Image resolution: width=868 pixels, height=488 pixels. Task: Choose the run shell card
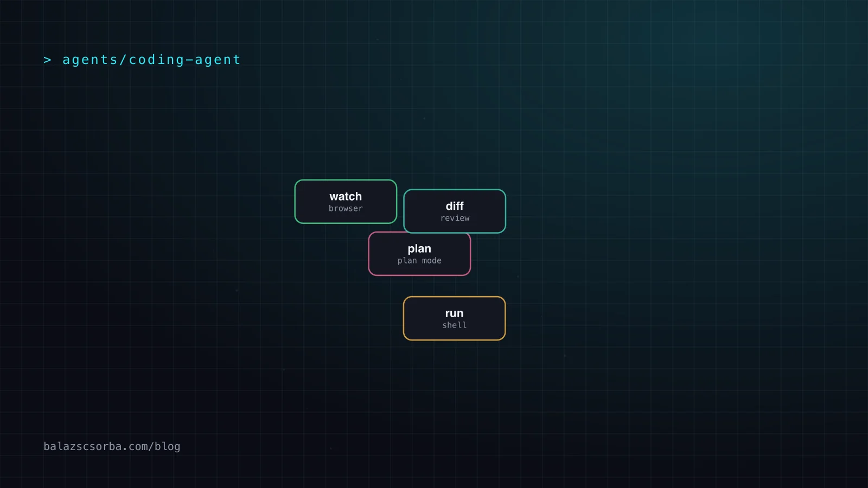(455, 318)
